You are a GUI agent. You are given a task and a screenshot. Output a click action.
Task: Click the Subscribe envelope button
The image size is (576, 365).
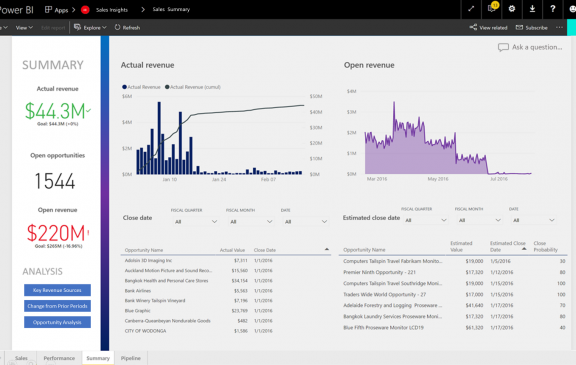532,28
